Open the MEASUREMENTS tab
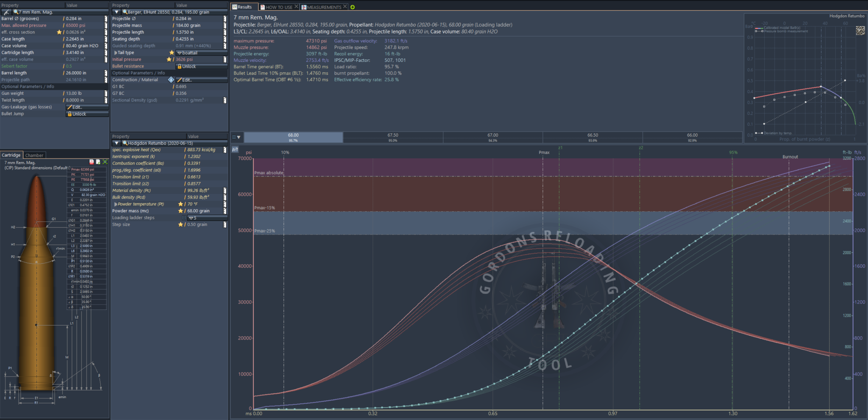Image resolution: width=868 pixels, height=420 pixels. (x=323, y=7)
